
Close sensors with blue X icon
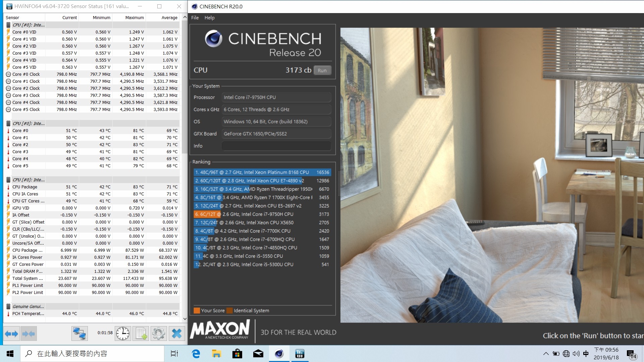tap(176, 334)
